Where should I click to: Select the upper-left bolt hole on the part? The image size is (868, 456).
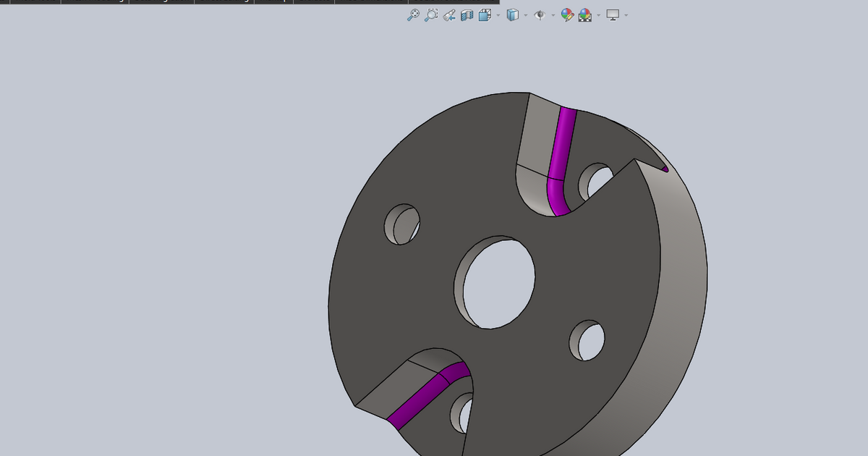(401, 224)
